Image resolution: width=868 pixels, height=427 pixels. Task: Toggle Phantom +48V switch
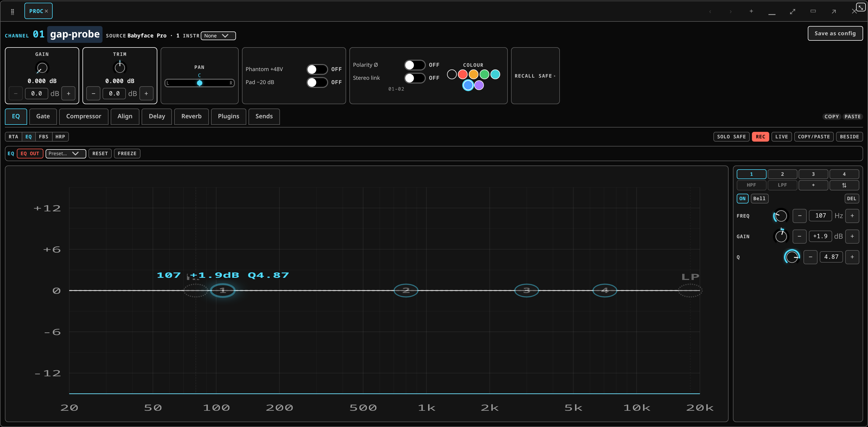tap(317, 69)
